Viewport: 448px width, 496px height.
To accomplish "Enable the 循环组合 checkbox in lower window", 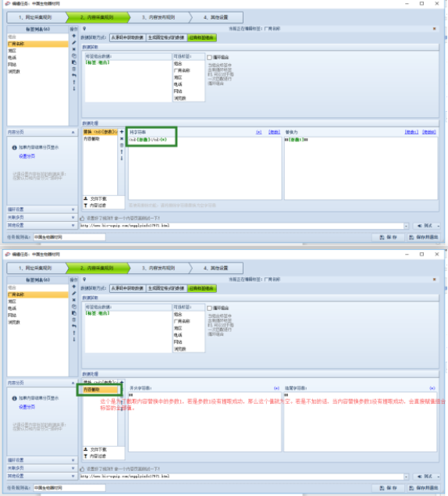I will (x=209, y=308).
